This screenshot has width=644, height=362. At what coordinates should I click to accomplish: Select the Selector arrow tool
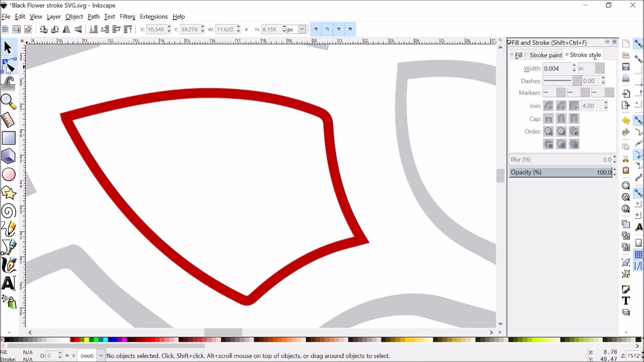(x=8, y=47)
